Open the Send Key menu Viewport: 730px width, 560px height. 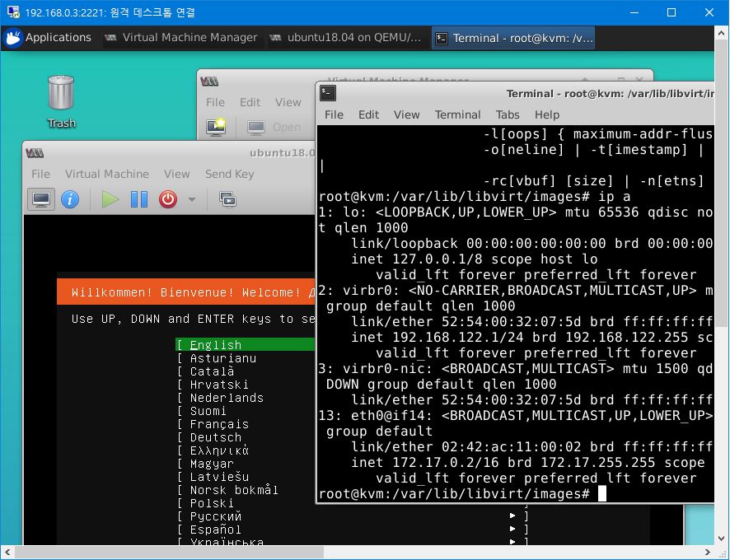[x=229, y=174]
